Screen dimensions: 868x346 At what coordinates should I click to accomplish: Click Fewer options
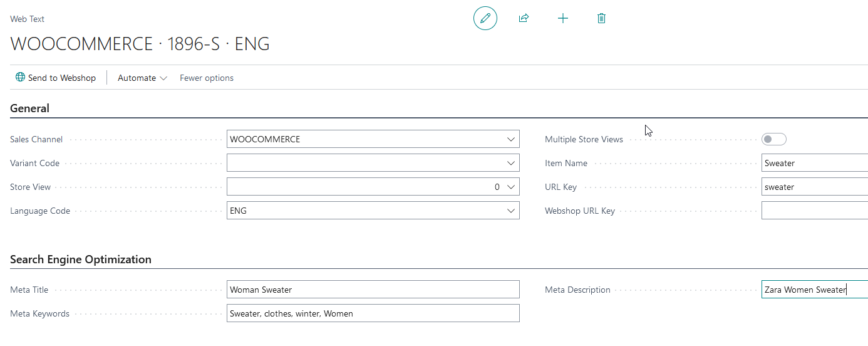[207, 78]
